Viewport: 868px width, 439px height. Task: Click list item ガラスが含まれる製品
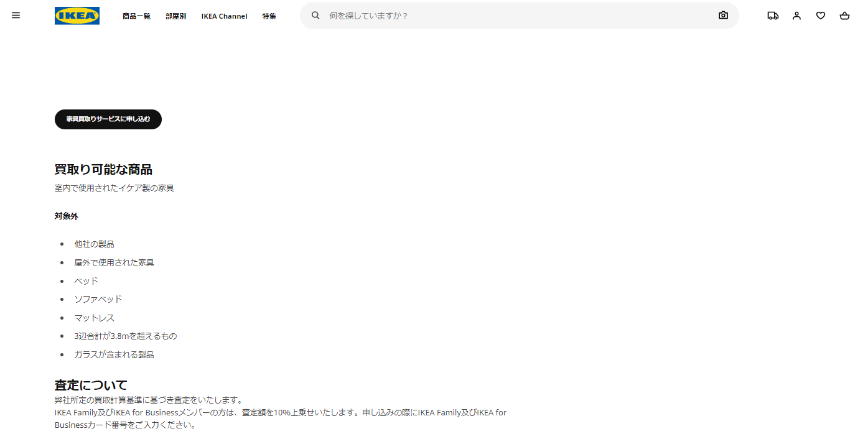point(114,354)
